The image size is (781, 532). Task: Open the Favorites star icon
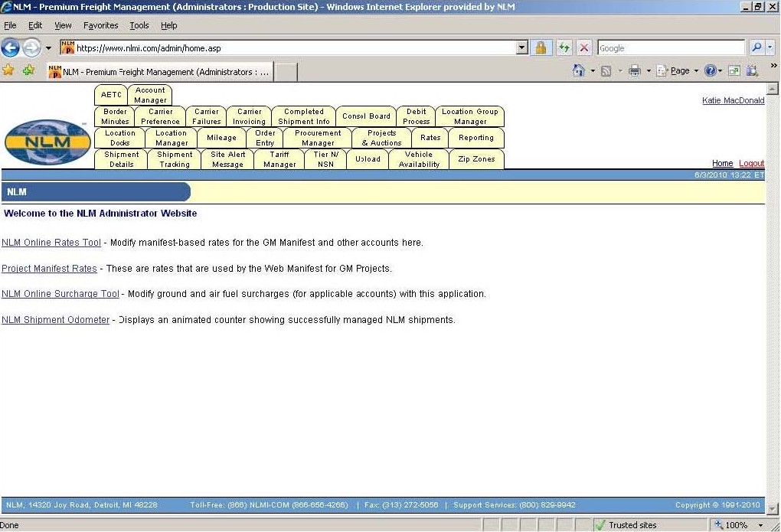click(x=8, y=70)
